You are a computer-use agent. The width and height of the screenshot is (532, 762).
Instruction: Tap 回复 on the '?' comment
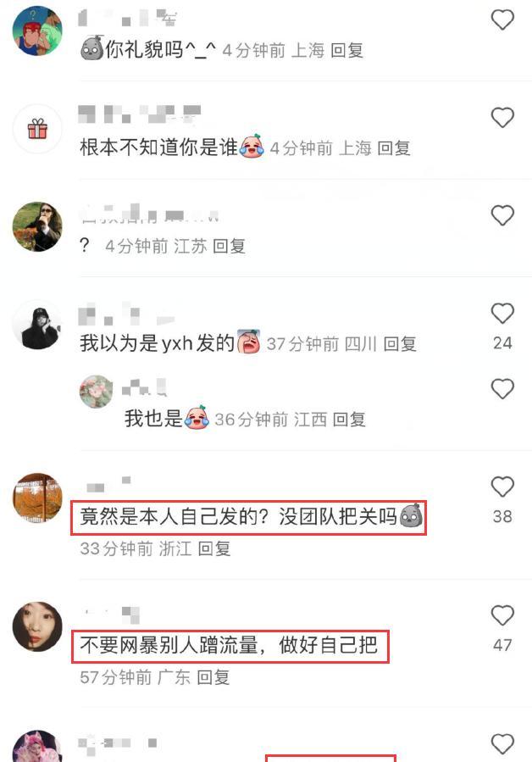click(x=229, y=247)
